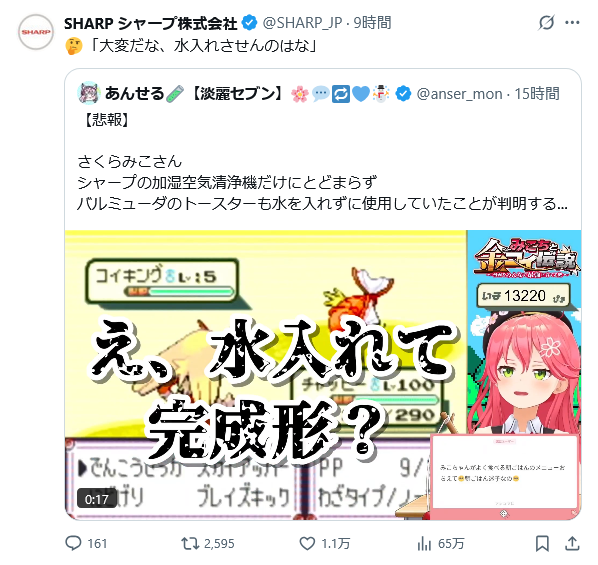Image resolution: width=598 pixels, height=565 pixels.
Task: Reply to the tweet via comment icon
Action: click(73, 543)
